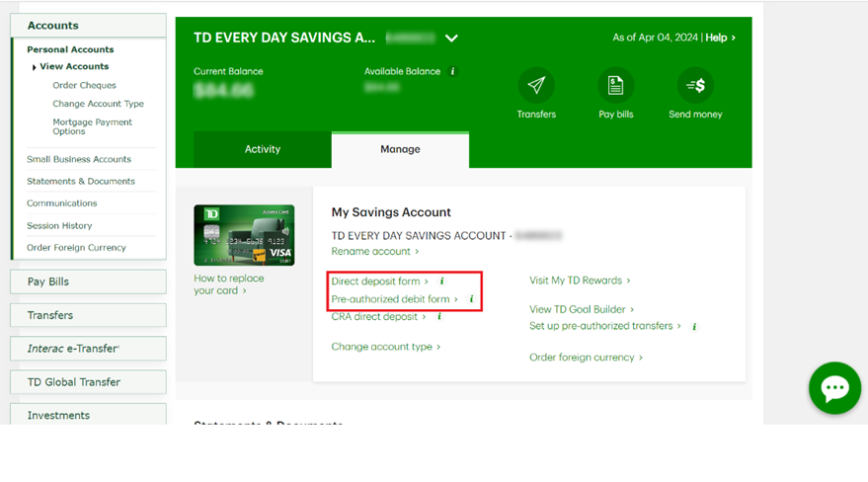Open the live chat bubble
This screenshot has height=482, width=868.
click(x=834, y=388)
